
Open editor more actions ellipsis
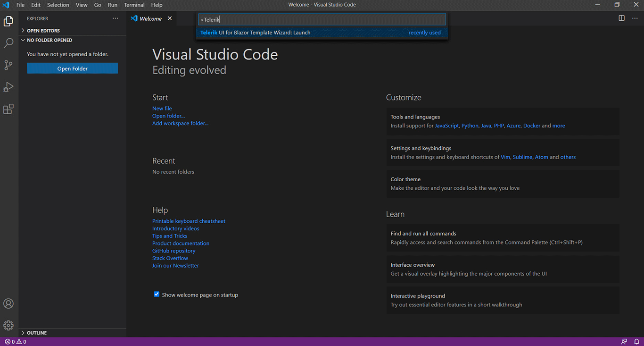click(635, 18)
